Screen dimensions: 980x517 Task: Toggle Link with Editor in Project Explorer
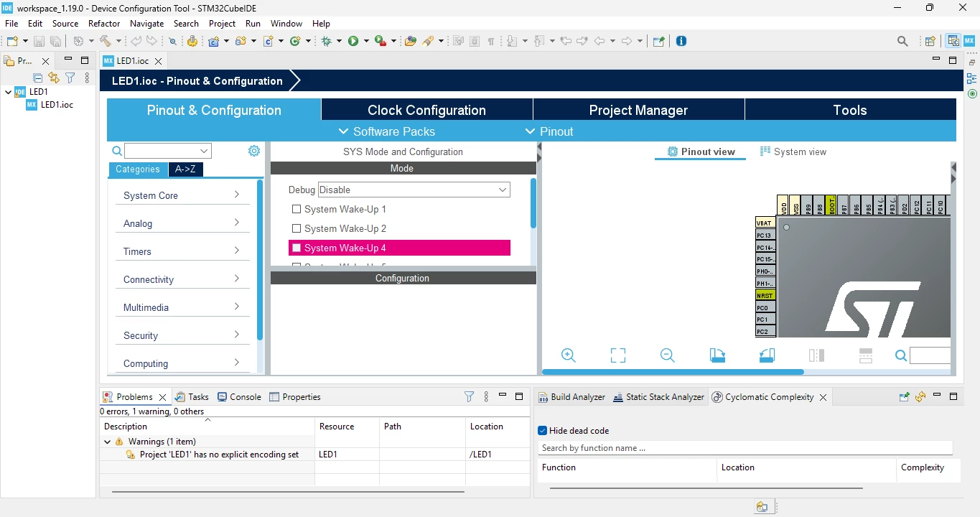54,78
